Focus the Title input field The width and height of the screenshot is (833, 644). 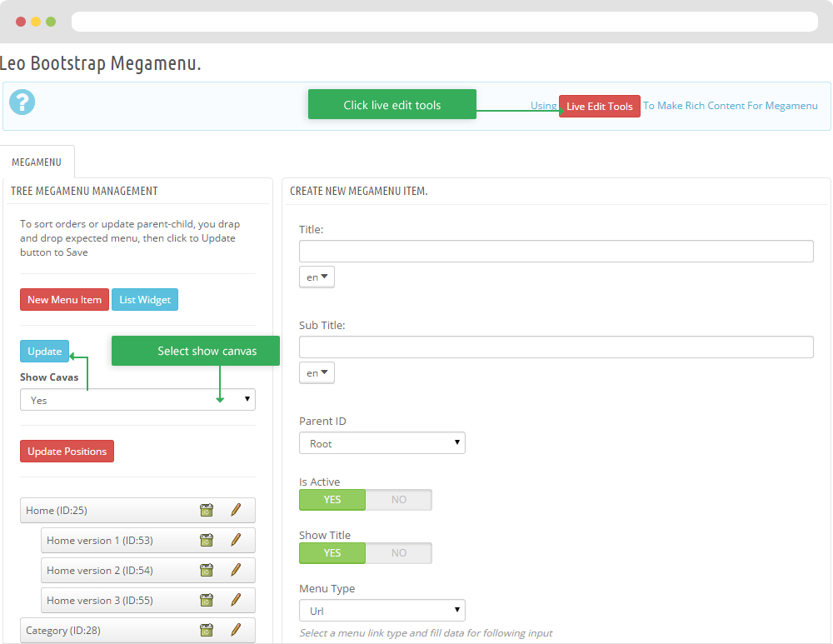click(556, 252)
